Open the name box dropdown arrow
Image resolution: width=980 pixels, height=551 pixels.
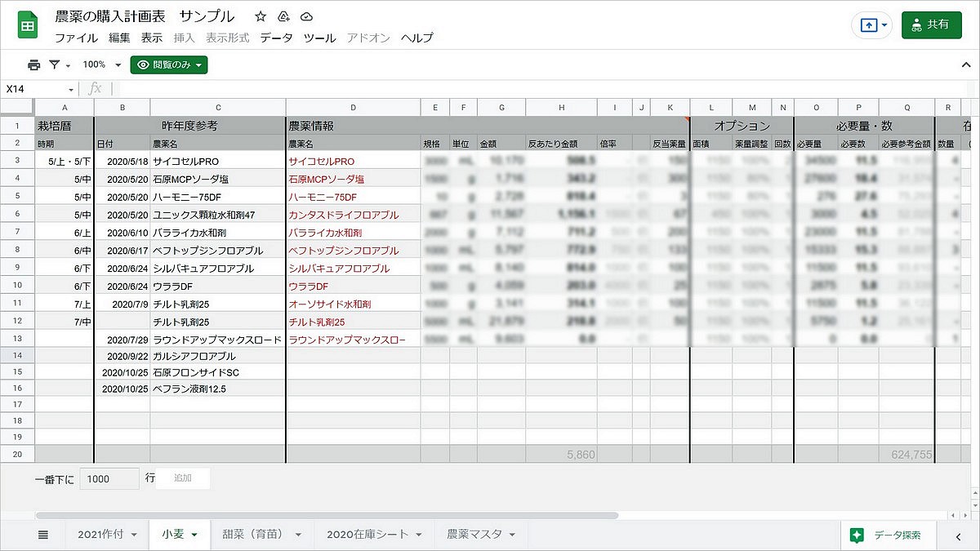pyautogui.click(x=71, y=89)
